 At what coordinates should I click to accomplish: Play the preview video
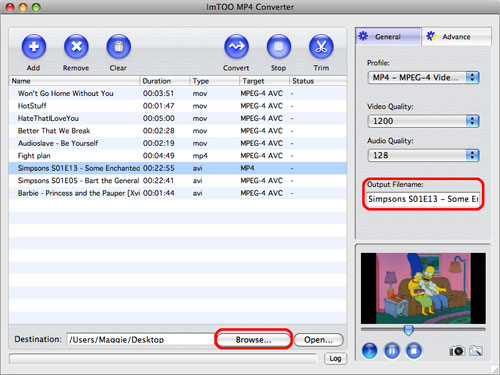369,351
